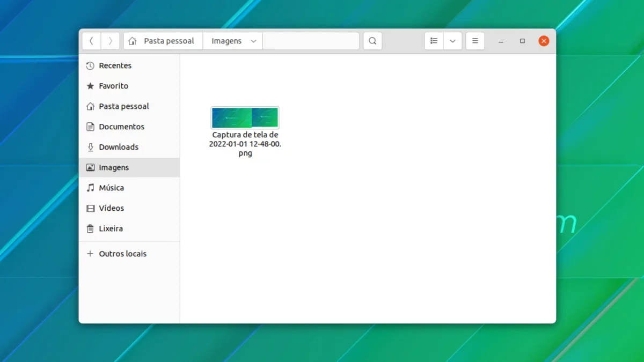
Task: Click the sidebar Pasta pessoal home icon
Action: click(x=90, y=106)
